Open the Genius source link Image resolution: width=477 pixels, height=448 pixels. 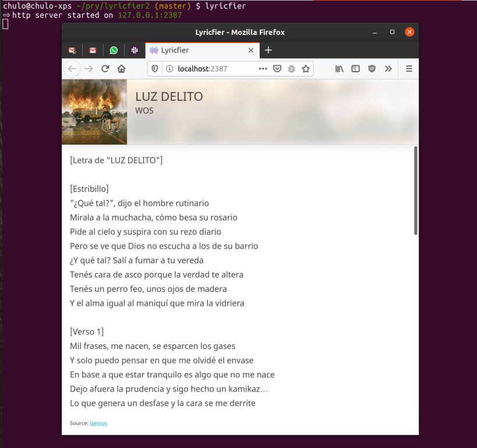click(98, 423)
